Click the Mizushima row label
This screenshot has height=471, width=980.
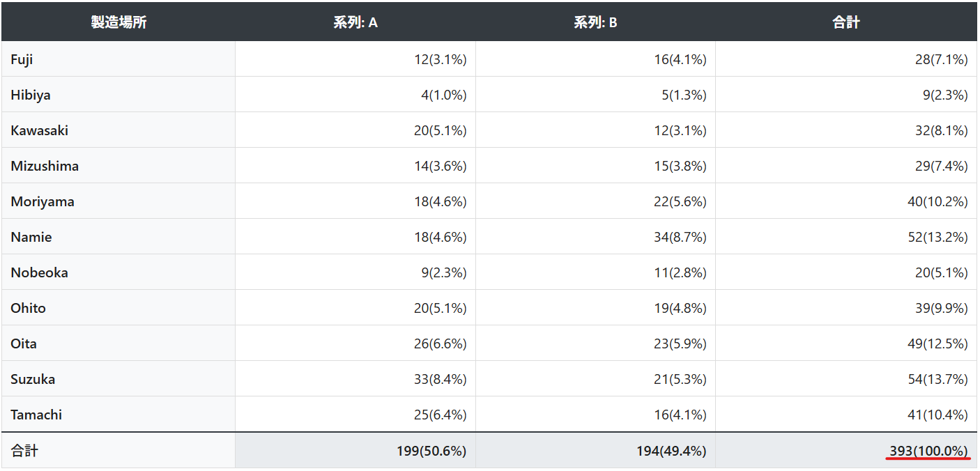(x=45, y=166)
